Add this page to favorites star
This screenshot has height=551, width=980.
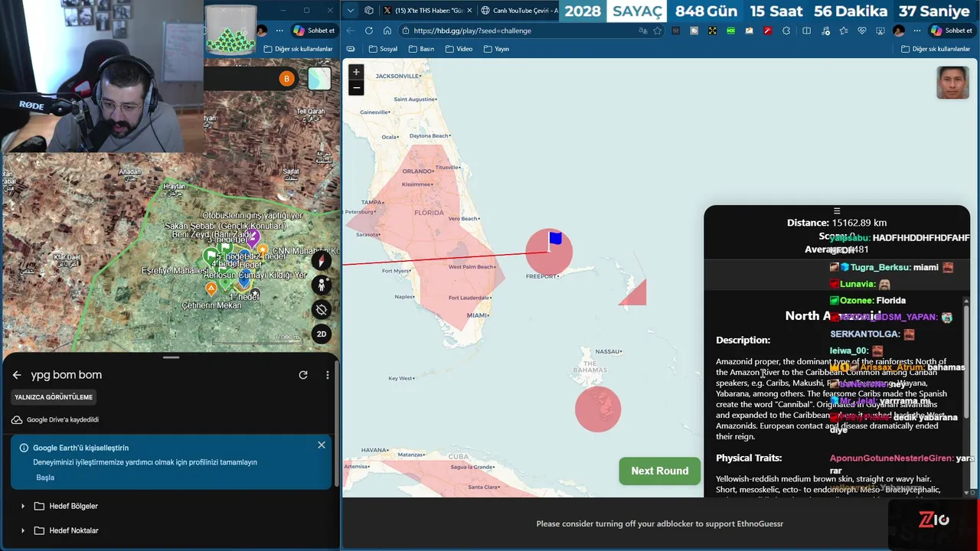click(x=657, y=31)
